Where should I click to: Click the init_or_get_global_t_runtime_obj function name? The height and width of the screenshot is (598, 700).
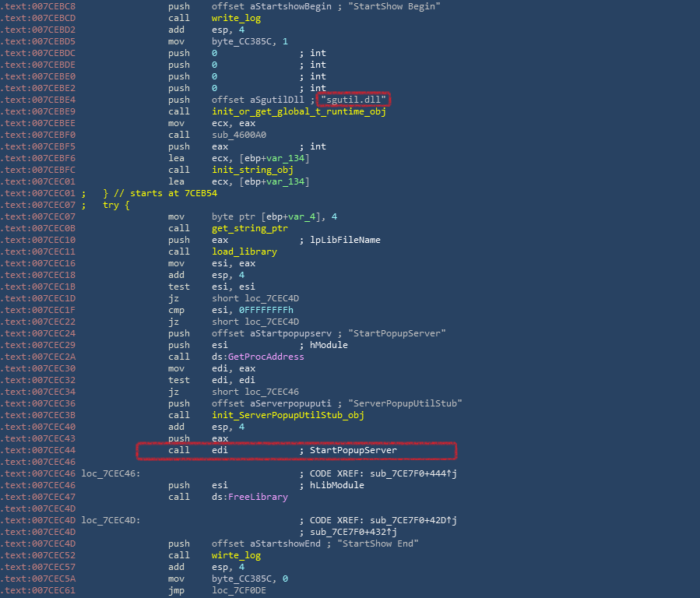pyautogui.click(x=299, y=111)
